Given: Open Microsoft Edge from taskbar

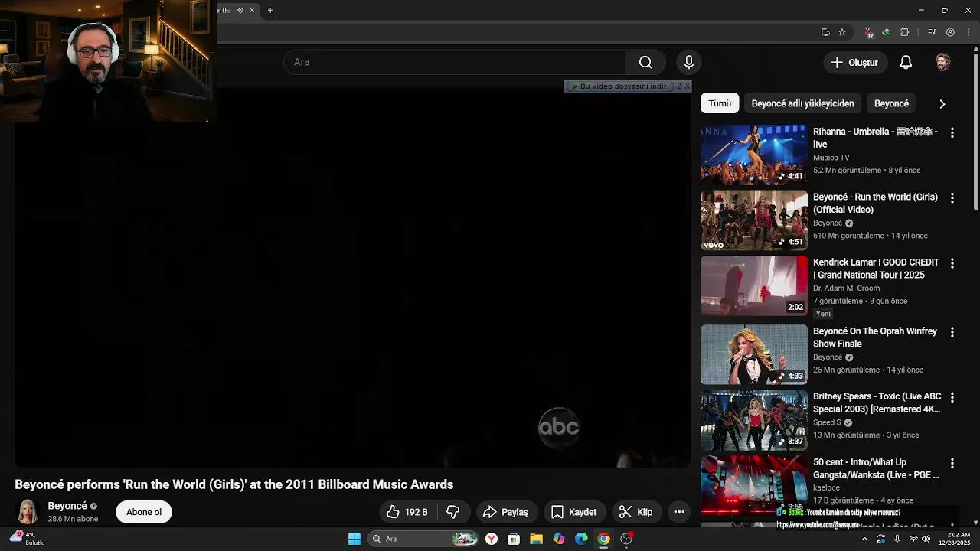Looking at the screenshot, I should [x=581, y=539].
